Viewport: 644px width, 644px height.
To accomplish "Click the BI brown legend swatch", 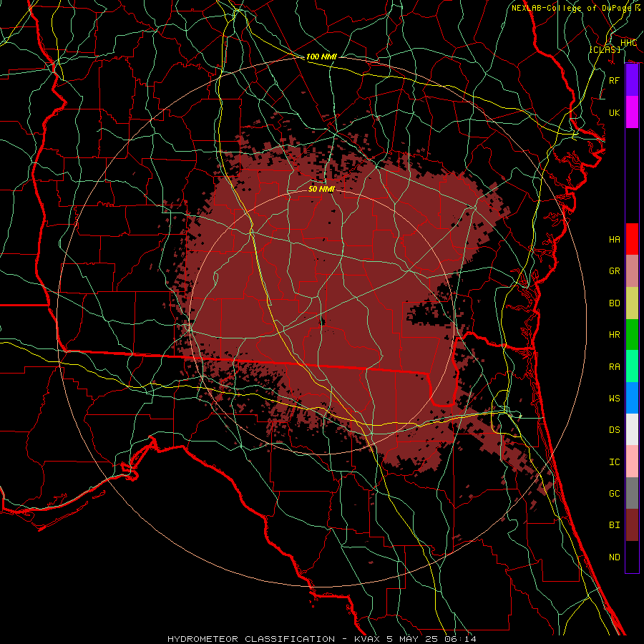I will (x=632, y=525).
